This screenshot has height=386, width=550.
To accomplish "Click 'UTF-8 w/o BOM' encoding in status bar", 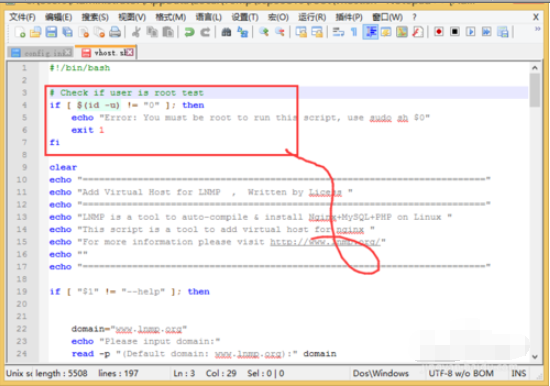I will [461, 373].
